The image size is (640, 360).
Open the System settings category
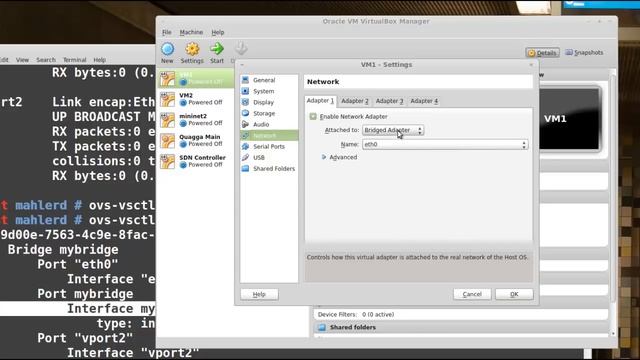269,91
